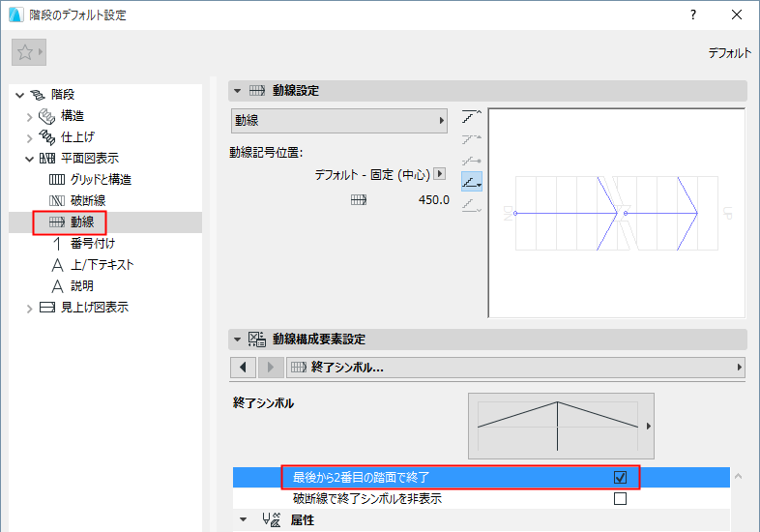Click the stair walking line preview
This screenshot has height=532, width=760.
[617, 213]
